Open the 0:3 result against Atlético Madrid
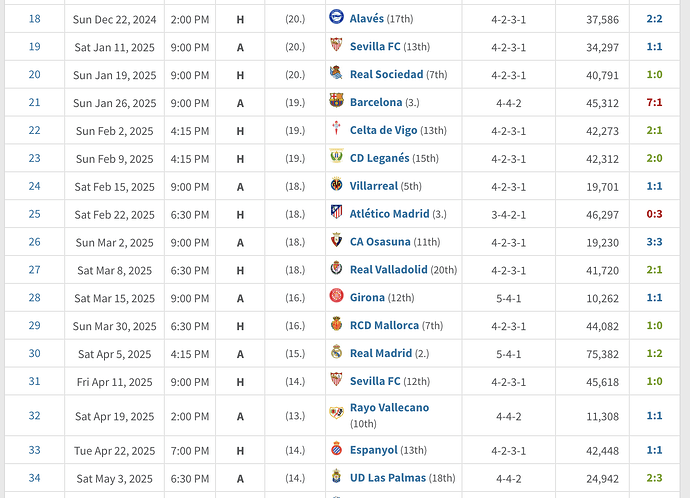 tap(654, 214)
